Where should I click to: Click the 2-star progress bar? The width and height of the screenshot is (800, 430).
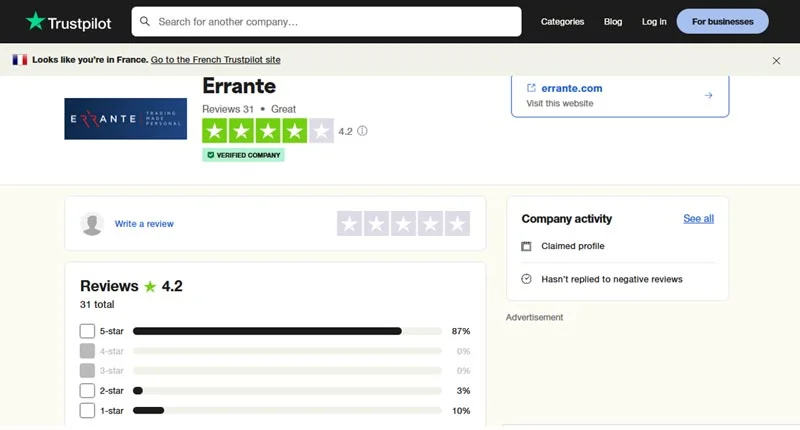[287, 391]
